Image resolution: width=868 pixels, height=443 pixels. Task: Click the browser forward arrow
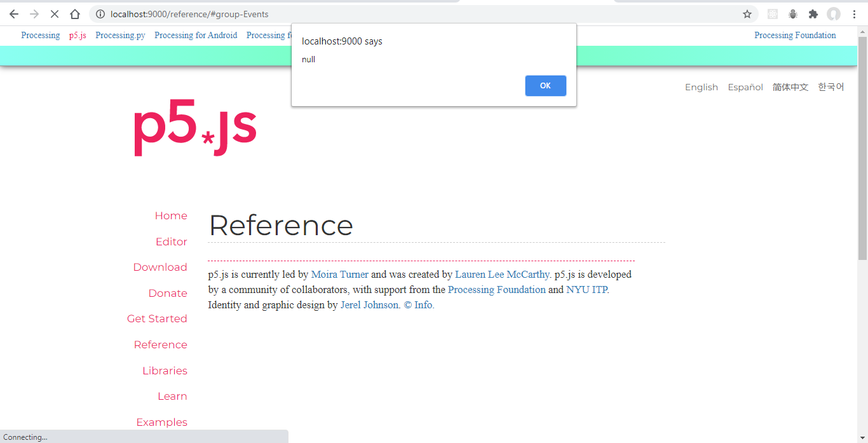click(34, 14)
